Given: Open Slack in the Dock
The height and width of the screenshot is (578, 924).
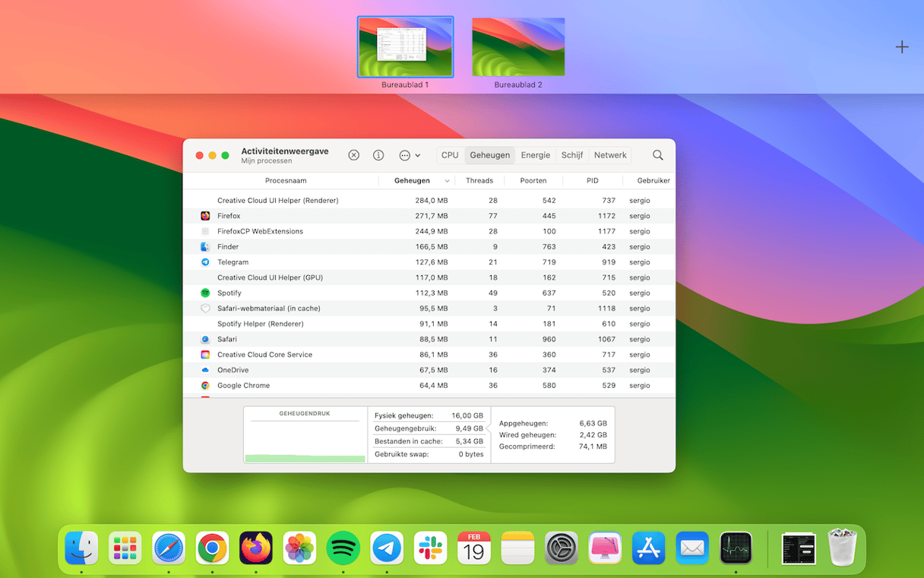Looking at the screenshot, I should point(430,548).
